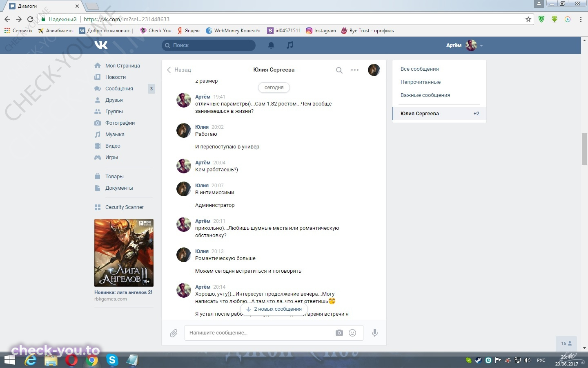588x368 pixels.
Task: Attach a photo with the camera icon
Action: [339, 333]
